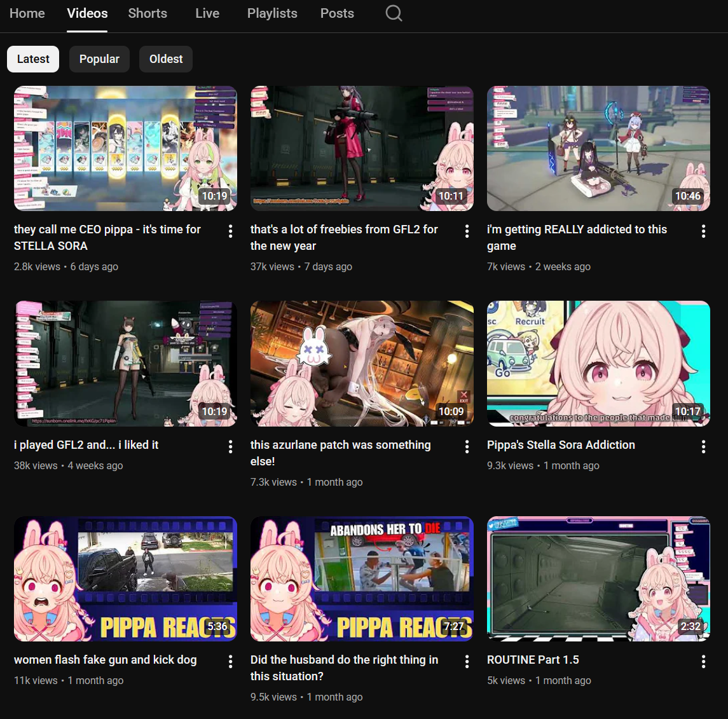Open more options for 'Pippa's Stella Sora Addiction' video
Screen dimensions: 728x719
[x=703, y=447]
